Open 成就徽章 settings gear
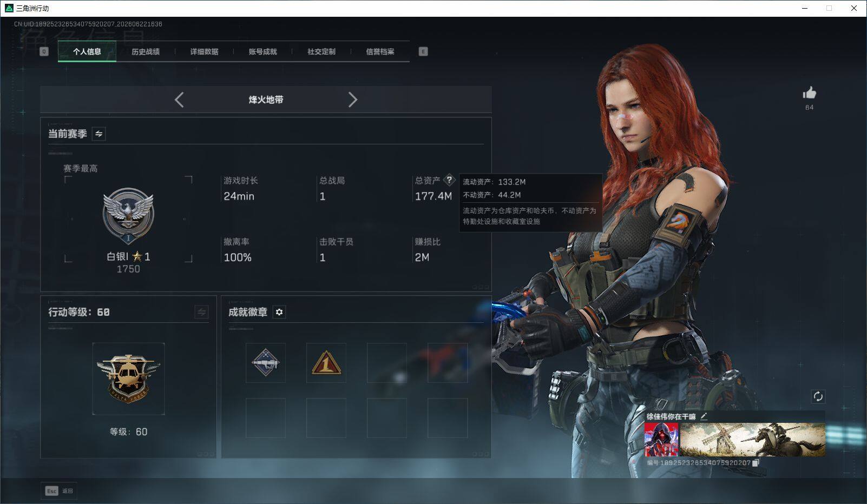The width and height of the screenshot is (867, 504). click(279, 312)
